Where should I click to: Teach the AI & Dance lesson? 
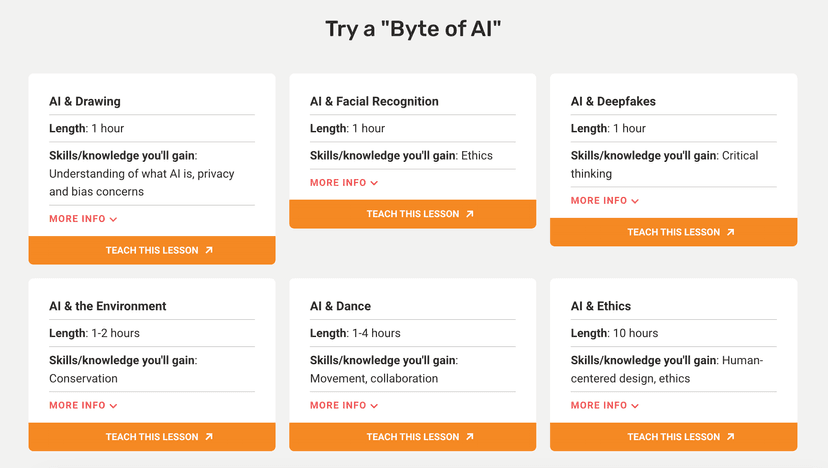[412, 437]
